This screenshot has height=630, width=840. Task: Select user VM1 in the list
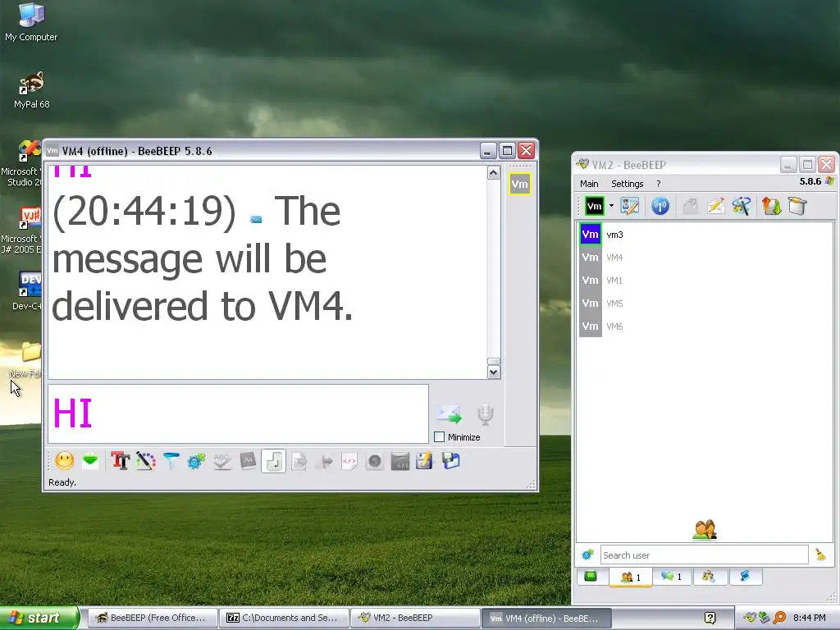pos(705,281)
